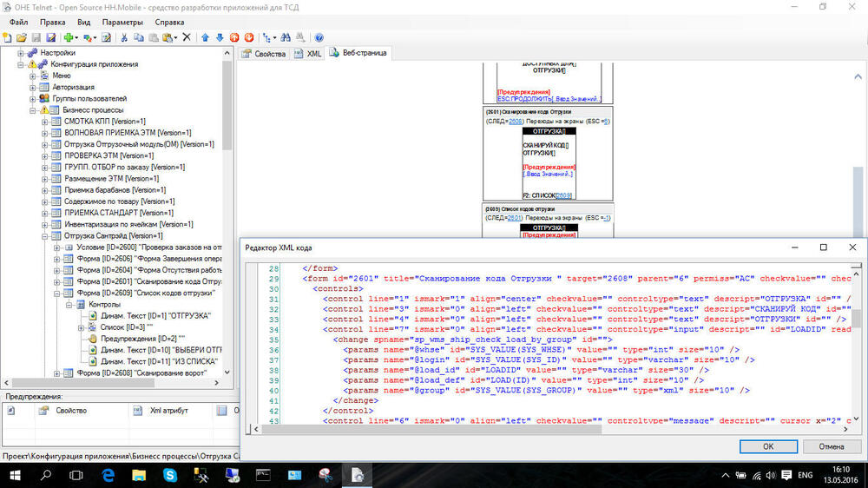Image resolution: width=868 pixels, height=488 pixels.
Task: Open the Справка menu
Action: pyautogui.click(x=169, y=23)
